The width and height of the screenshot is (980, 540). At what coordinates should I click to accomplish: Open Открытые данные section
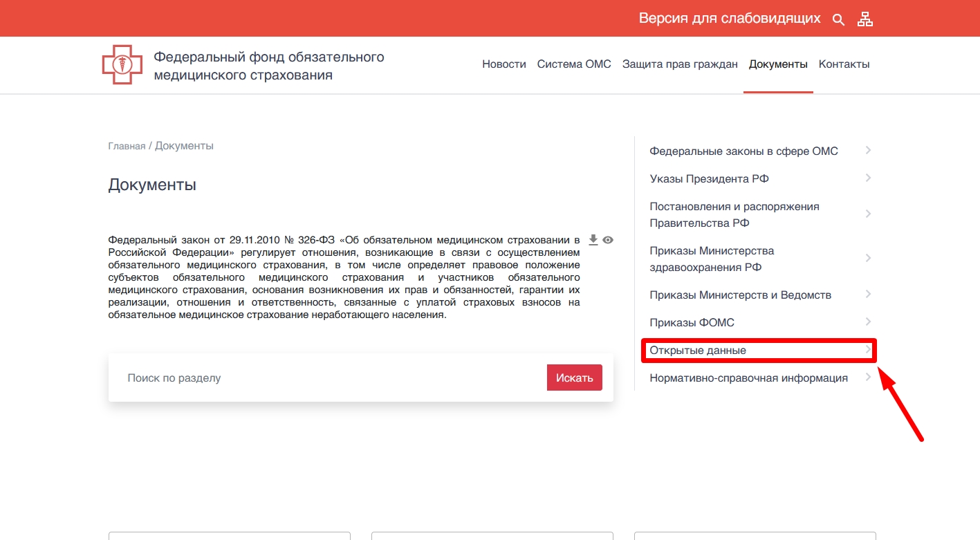698,351
